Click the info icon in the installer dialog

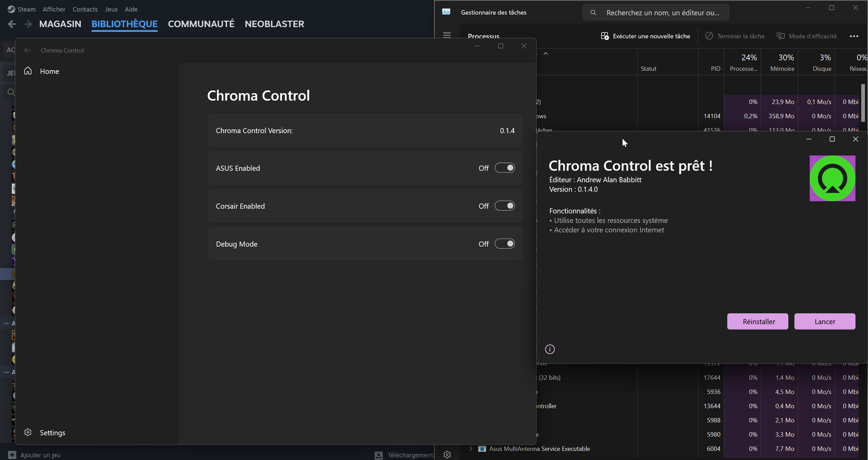tap(549, 349)
